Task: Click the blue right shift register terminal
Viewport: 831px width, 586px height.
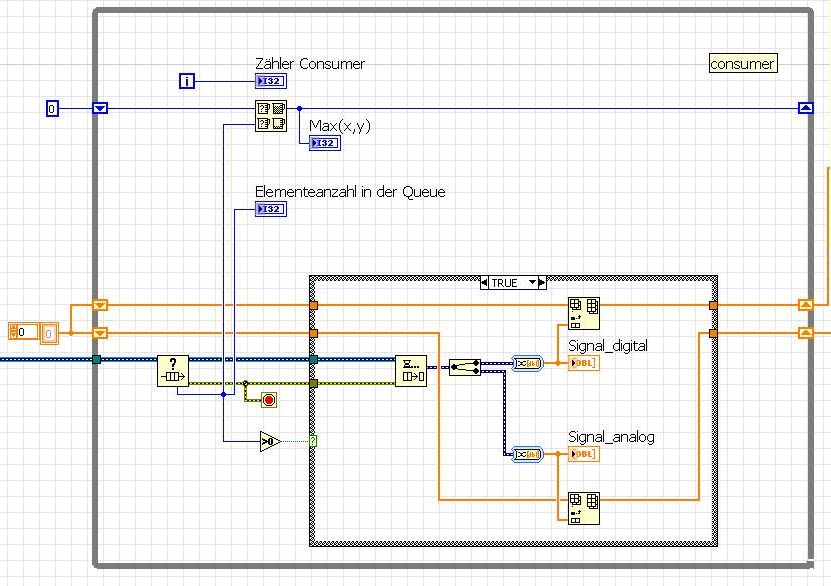Action: tap(806, 108)
